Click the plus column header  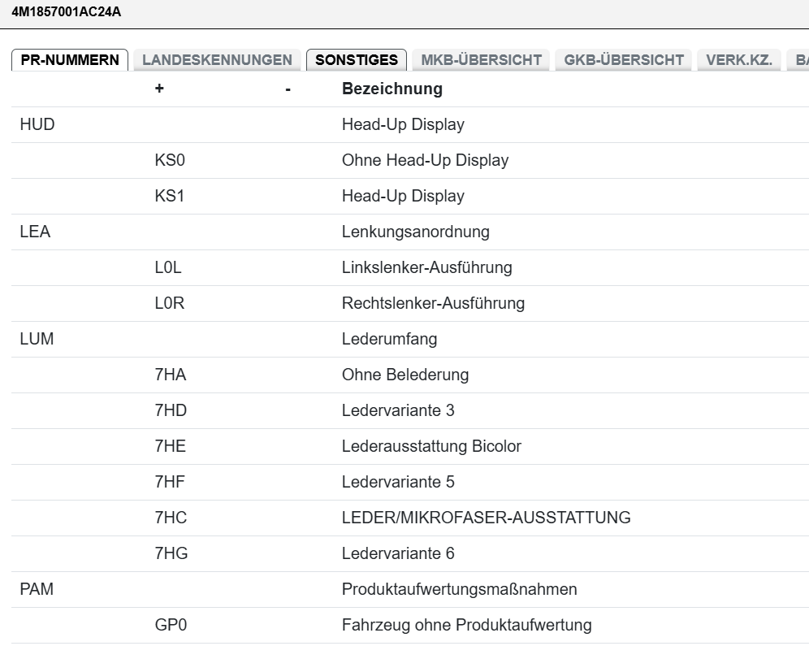tap(159, 89)
